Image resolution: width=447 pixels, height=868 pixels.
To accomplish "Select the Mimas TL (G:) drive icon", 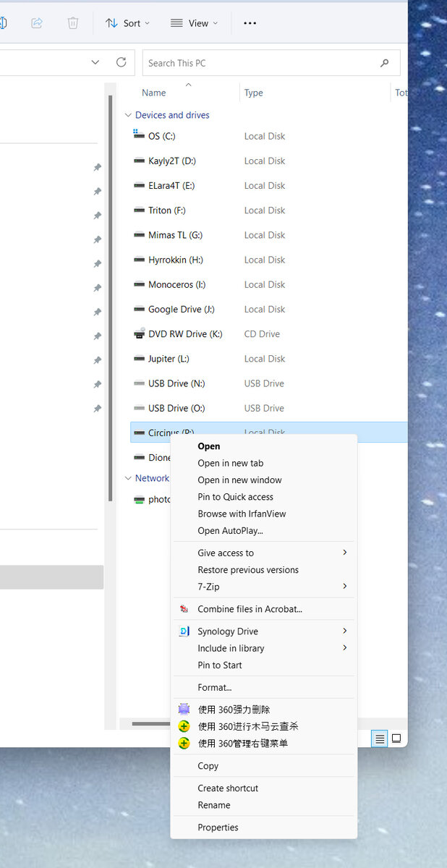I will [140, 234].
